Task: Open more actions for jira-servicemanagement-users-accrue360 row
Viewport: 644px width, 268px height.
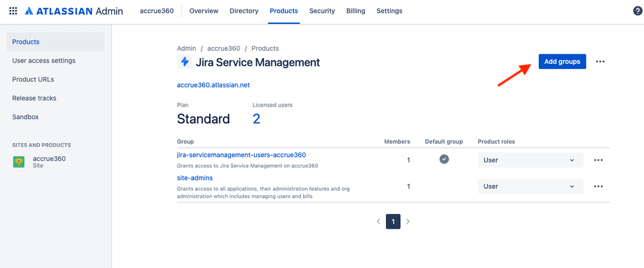Action: (598, 160)
